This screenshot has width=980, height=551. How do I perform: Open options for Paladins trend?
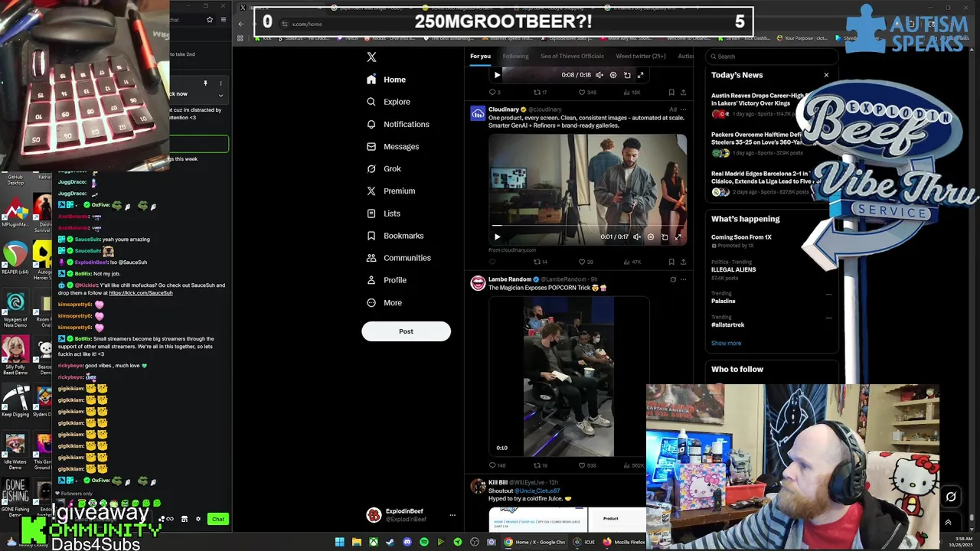click(828, 294)
